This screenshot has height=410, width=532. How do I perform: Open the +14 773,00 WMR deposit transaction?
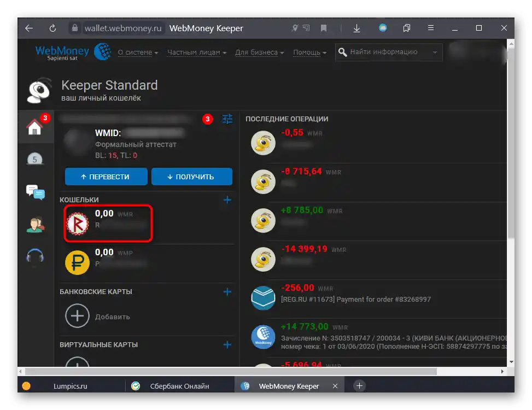pyautogui.click(x=377, y=337)
